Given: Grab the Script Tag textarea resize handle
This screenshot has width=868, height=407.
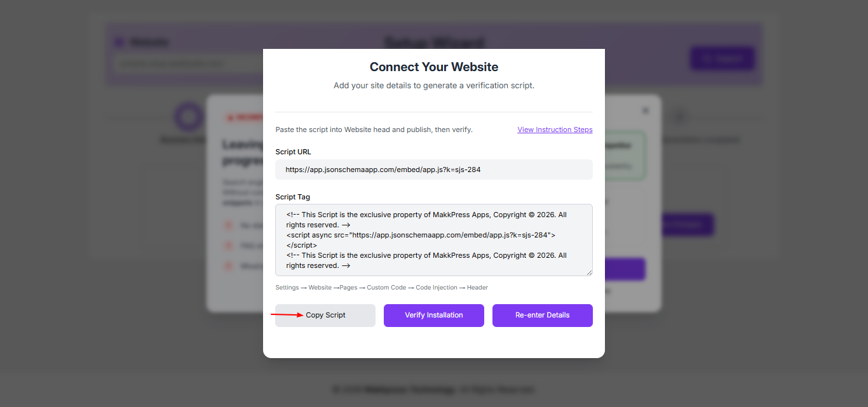Looking at the screenshot, I should (589, 272).
